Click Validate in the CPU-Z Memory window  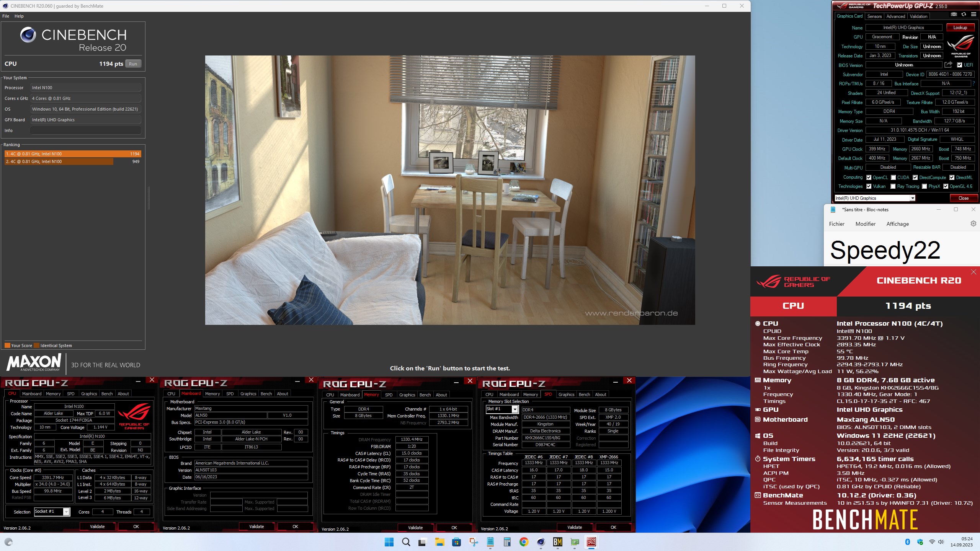pos(415,528)
